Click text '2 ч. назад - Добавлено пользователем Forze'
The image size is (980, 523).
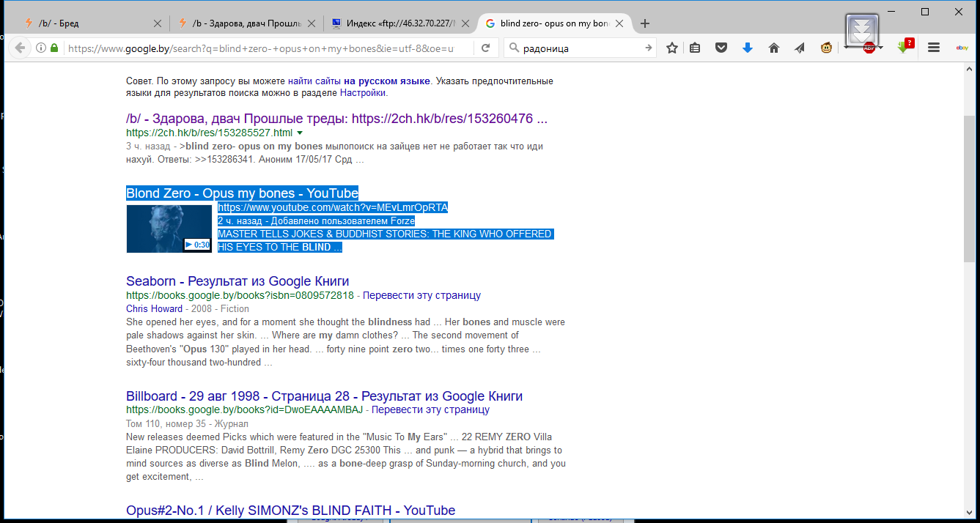(316, 221)
